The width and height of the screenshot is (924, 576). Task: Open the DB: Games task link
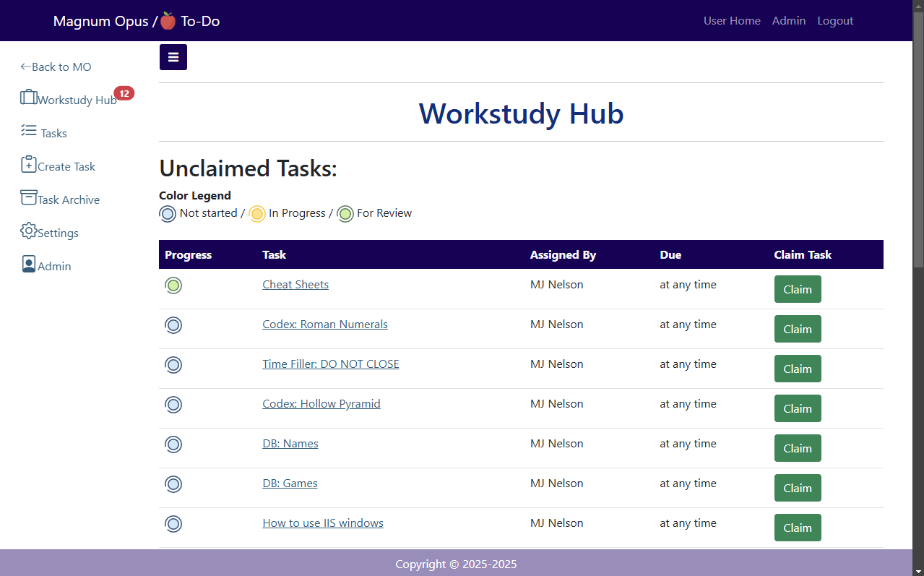290,483
